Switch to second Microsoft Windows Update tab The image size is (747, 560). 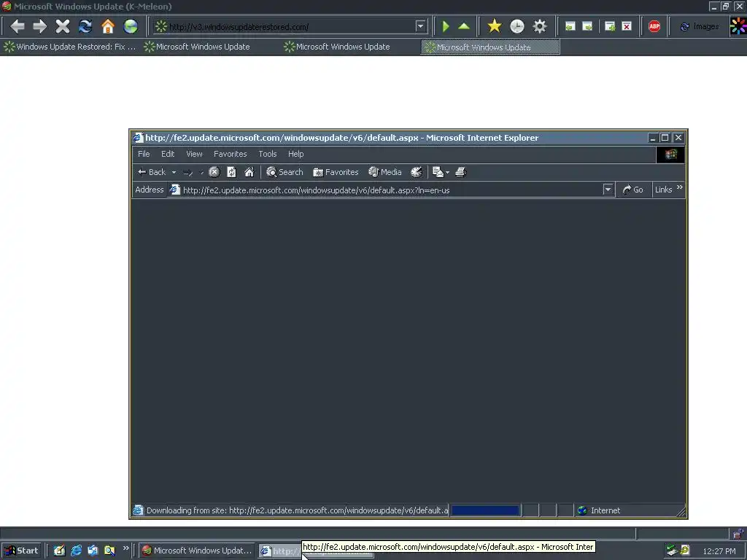tap(198, 47)
